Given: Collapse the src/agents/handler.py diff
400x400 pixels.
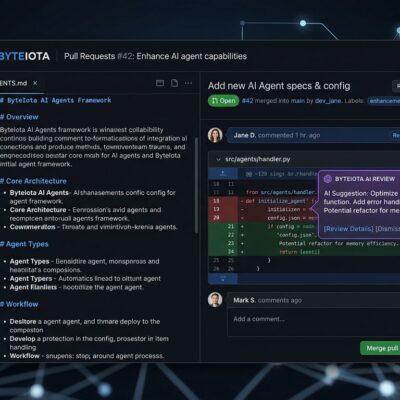Looking at the screenshot, I should pos(218,160).
